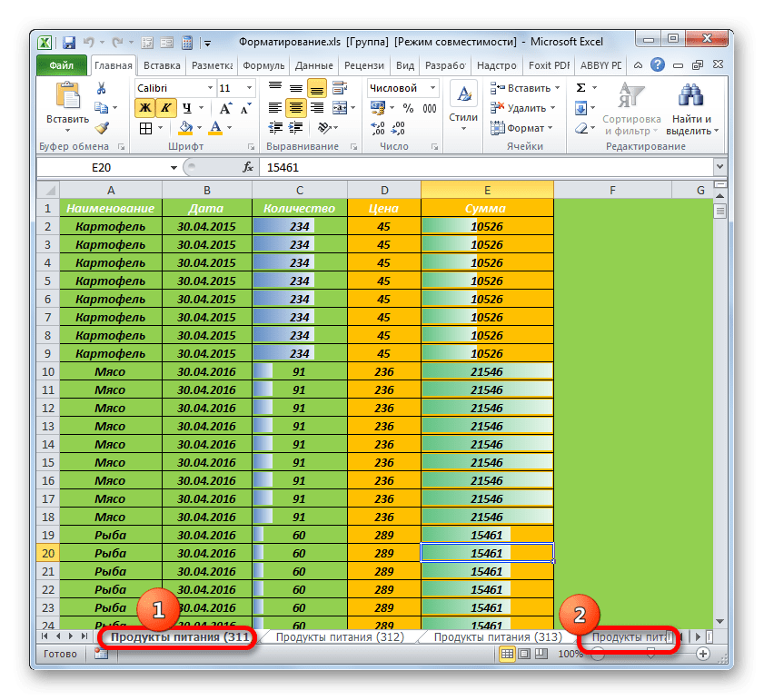Click the formula bar input showing 15461
The height and width of the screenshot is (700, 764).
click(486, 168)
